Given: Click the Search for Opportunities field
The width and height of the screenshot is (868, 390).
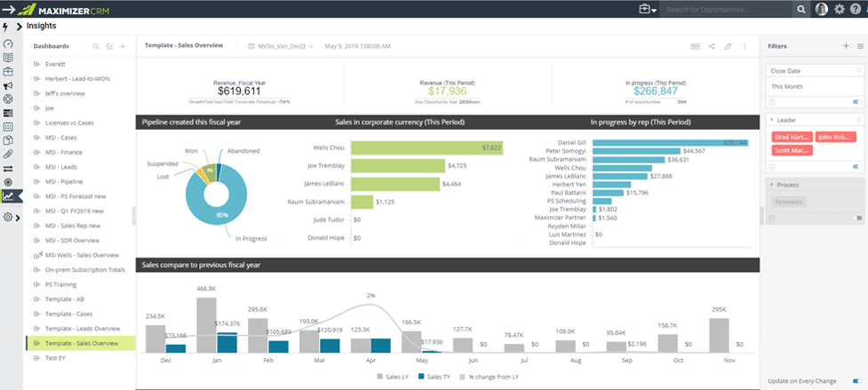Looking at the screenshot, I should [728, 10].
